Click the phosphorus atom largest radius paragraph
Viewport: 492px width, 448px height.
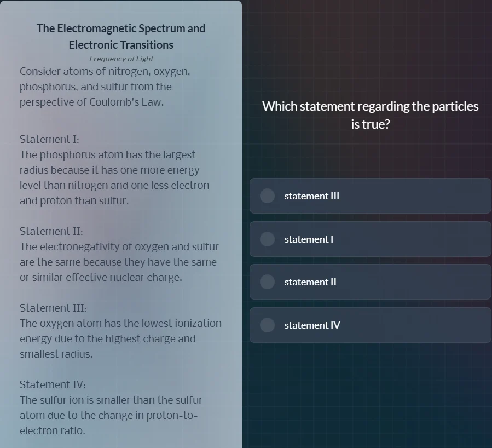point(114,178)
